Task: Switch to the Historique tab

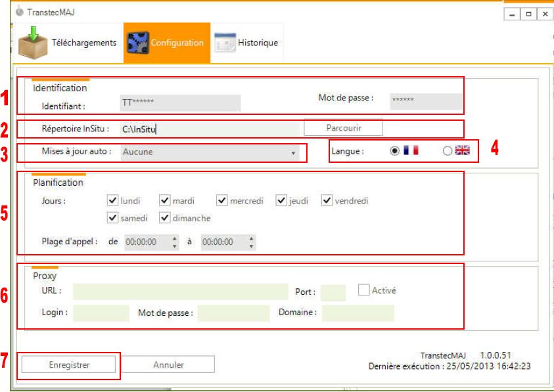Action: (247, 43)
